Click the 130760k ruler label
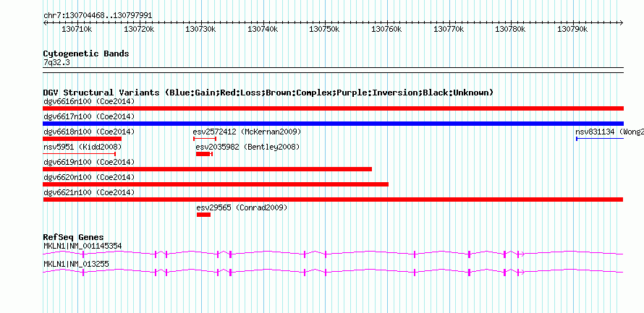 pos(387,30)
